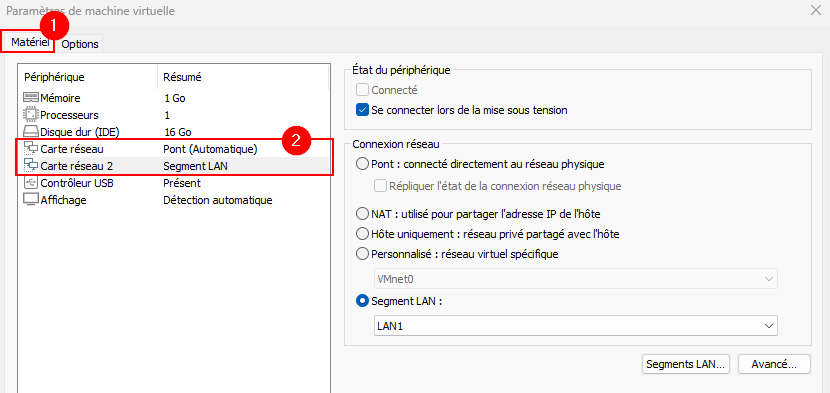Sort by the Périphérique column header

point(88,77)
